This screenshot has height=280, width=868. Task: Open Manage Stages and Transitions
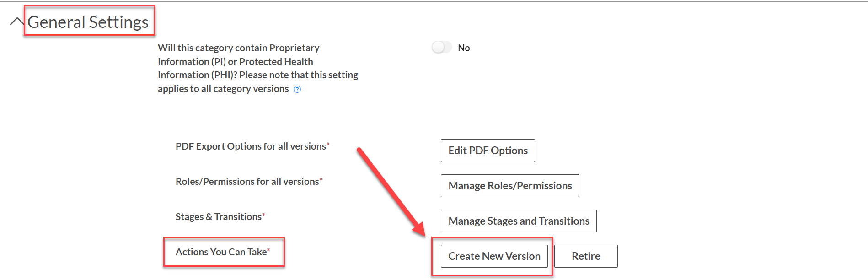(x=519, y=221)
